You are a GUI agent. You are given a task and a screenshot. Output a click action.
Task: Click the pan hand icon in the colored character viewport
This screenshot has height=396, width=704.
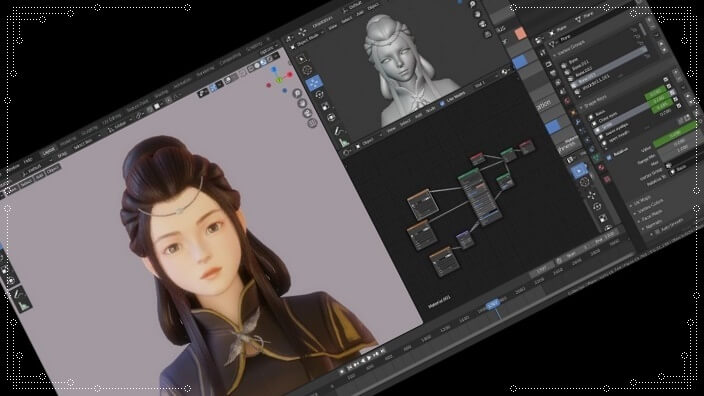tap(302, 103)
